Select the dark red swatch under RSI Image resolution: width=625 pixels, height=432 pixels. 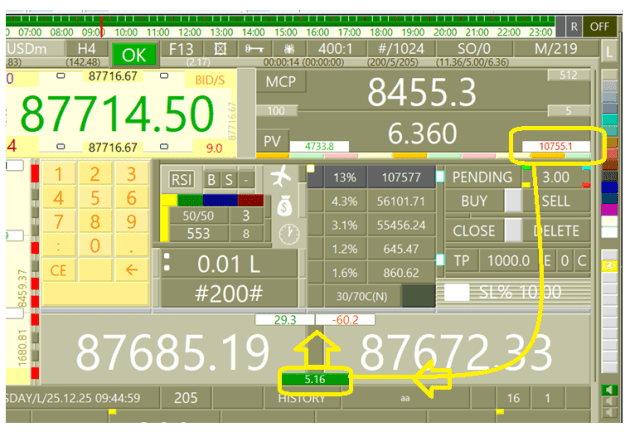[250, 200]
